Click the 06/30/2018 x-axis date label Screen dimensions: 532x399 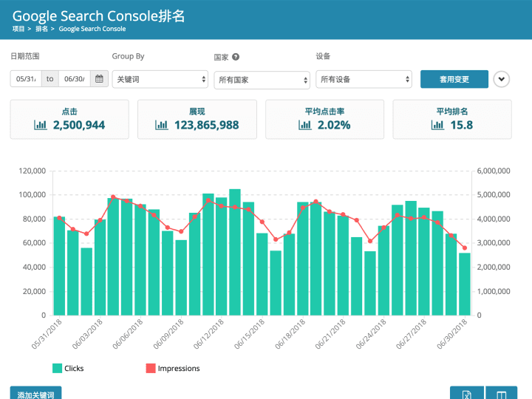pyautogui.click(x=452, y=334)
